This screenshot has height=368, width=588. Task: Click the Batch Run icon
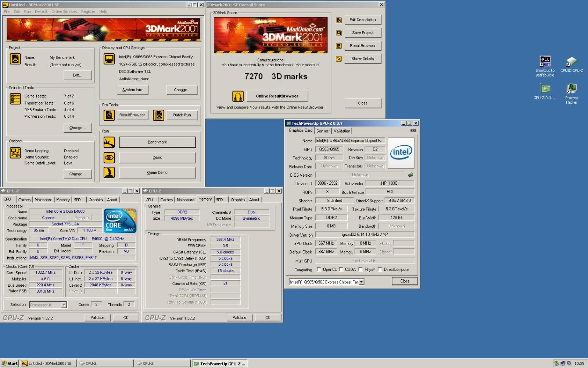click(158, 115)
